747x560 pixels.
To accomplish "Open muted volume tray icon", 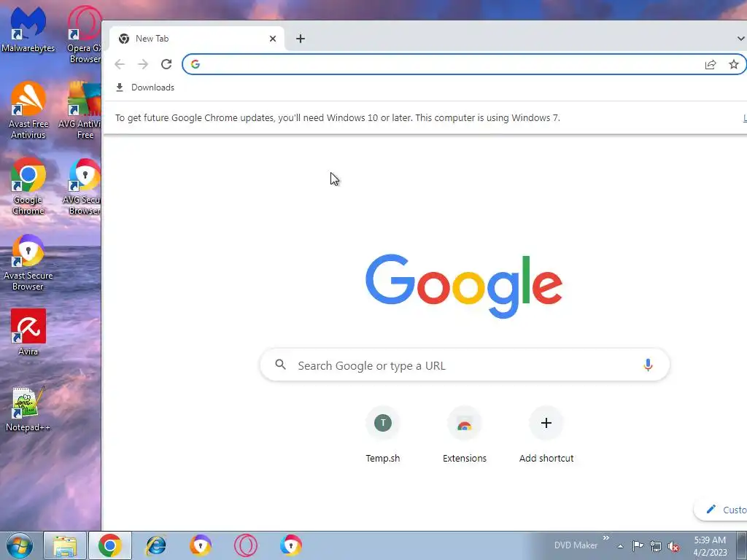I will (673, 546).
